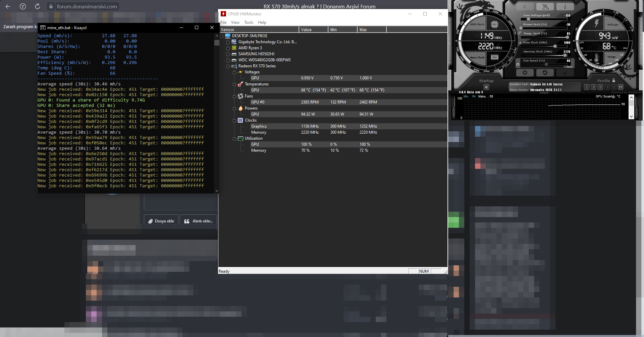Screen dimensions: 644x337
Task: Expand AMD Ryzen 3 node
Action: click(228, 48)
